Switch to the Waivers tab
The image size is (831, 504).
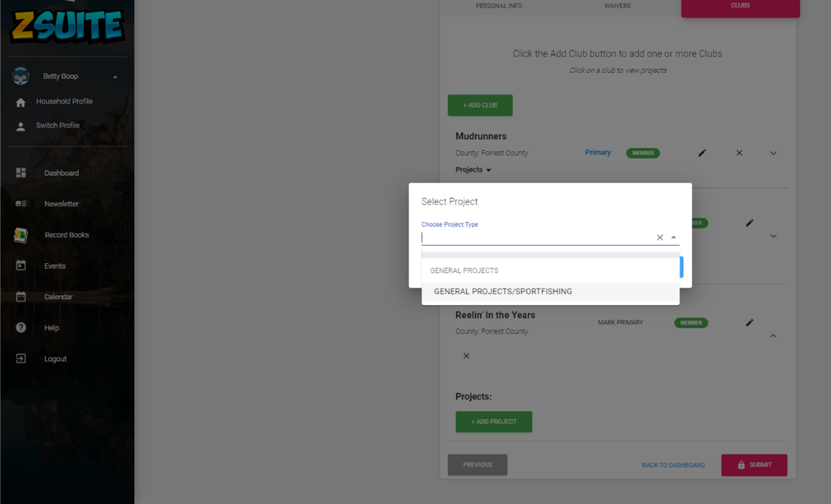click(x=617, y=6)
